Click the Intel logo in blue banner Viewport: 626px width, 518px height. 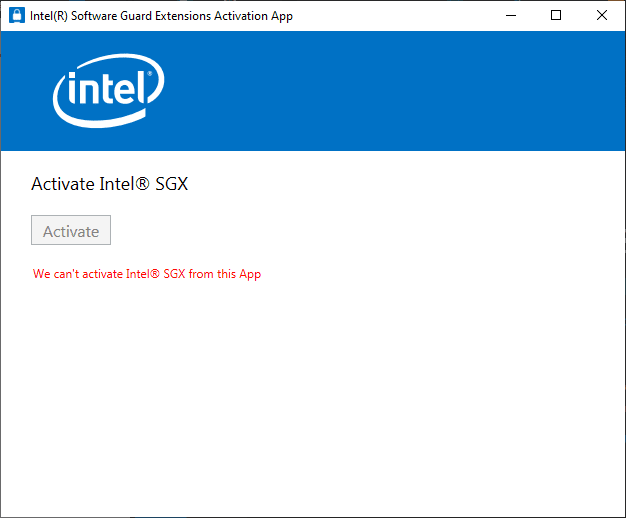[109, 91]
